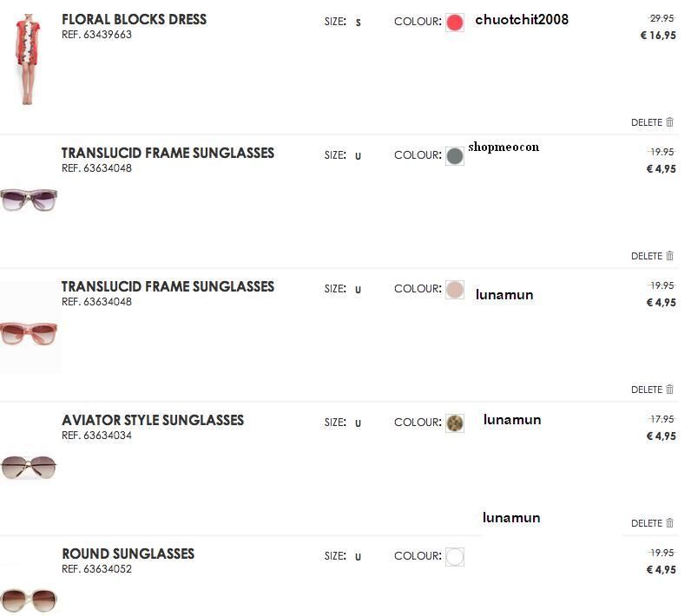Open the Floral Blocks Dress product image

coord(29,59)
